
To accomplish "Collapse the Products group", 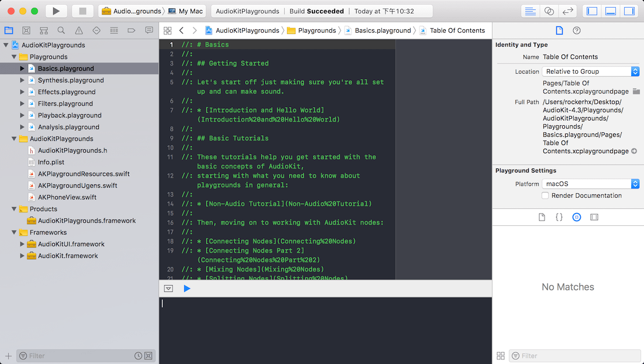I will [x=14, y=209].
